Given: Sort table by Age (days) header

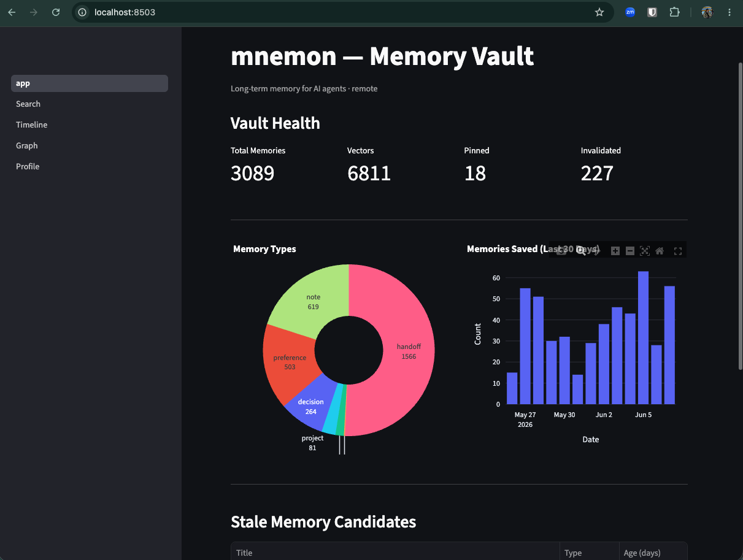Looking at the screenshot, I should 653,553.
